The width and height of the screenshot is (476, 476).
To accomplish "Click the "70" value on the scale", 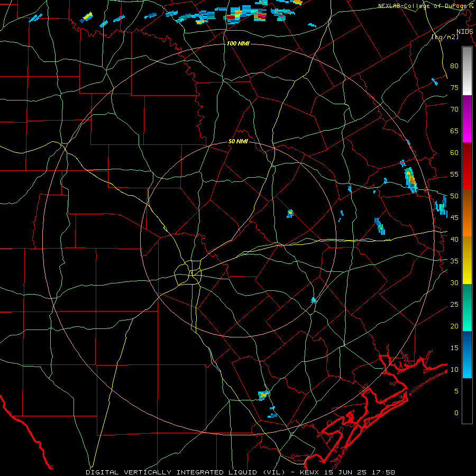I will tap(454, 109).
